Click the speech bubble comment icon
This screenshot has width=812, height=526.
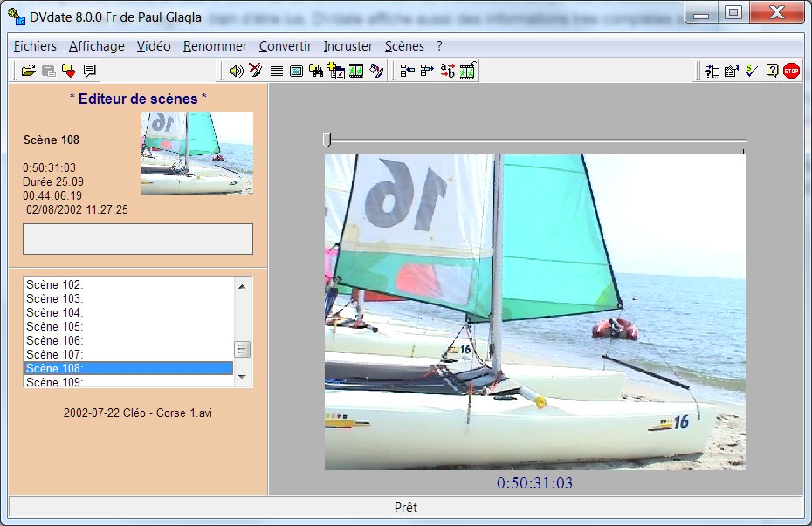(89, 72)
